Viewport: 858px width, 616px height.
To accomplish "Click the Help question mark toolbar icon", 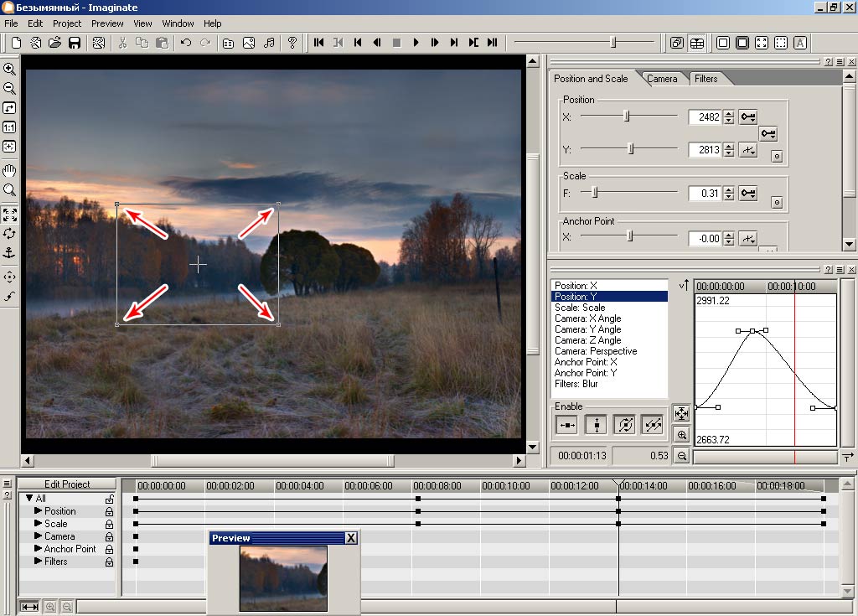I will (292, 43).
